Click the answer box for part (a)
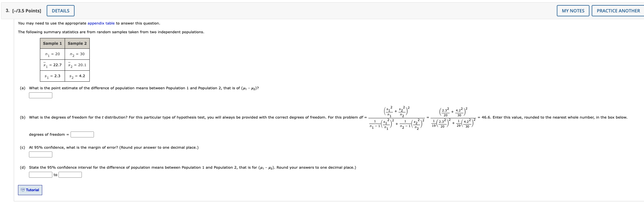Viewport: 644px width, 205px height. pyautogui.click(x=40, y=95)
